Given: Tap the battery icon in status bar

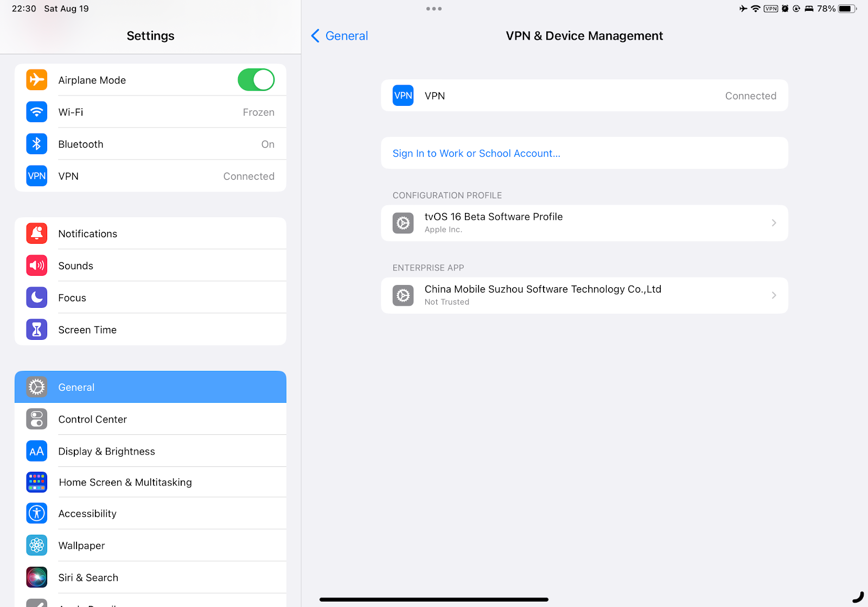Looking at the screenshot, I should point(847,9).
